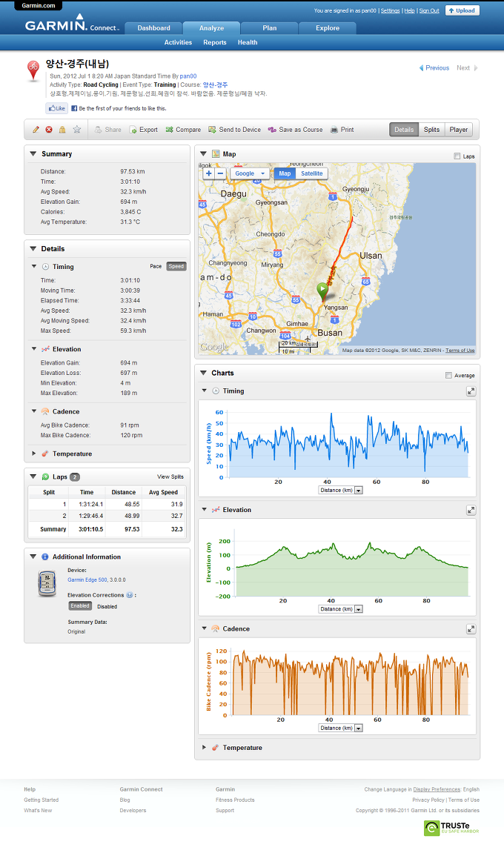Click the Garmin.com tab at top
Viewport: 504px width, 853px height.
click(x=38, y=5)
